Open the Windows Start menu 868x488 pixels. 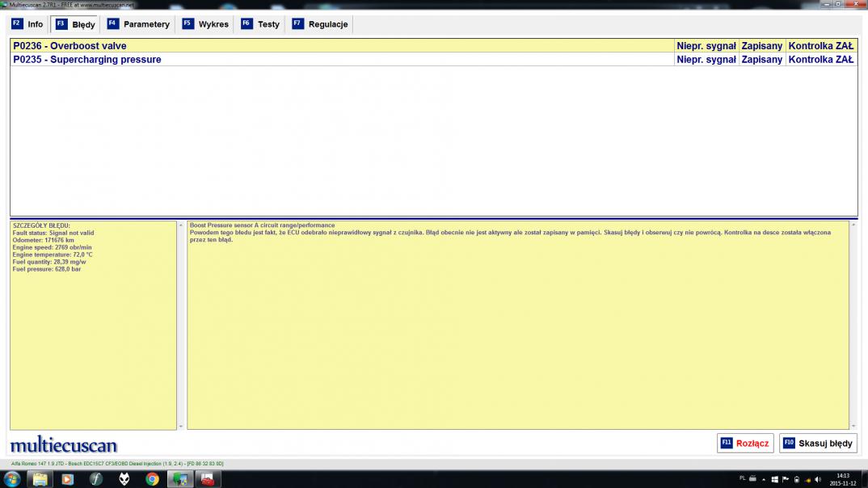tap(11, 479)
